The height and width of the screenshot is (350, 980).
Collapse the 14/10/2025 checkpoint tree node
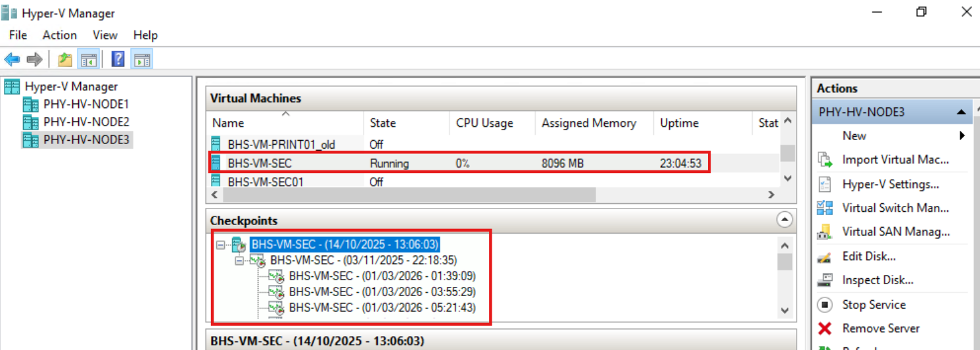click(221, 245)
